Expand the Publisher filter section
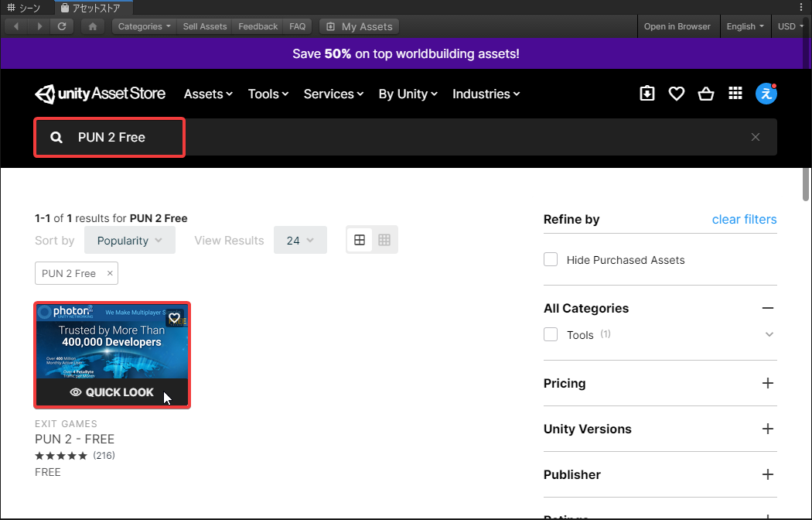Viewport: 812px width, 520px height. 768,474
